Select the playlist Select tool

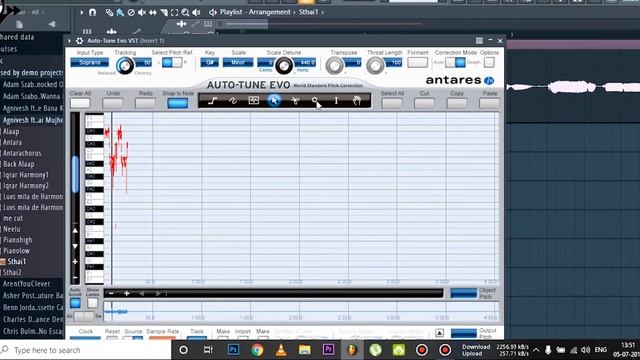(174, 13)
